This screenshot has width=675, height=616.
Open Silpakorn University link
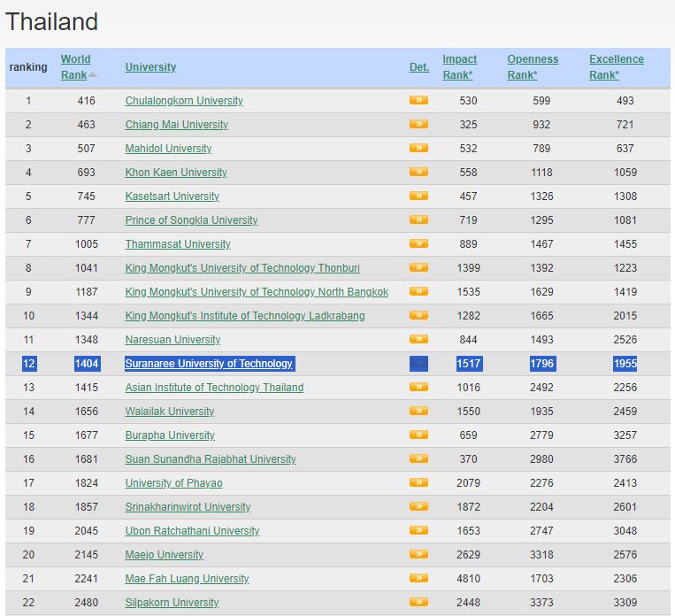tap(172, 603)
